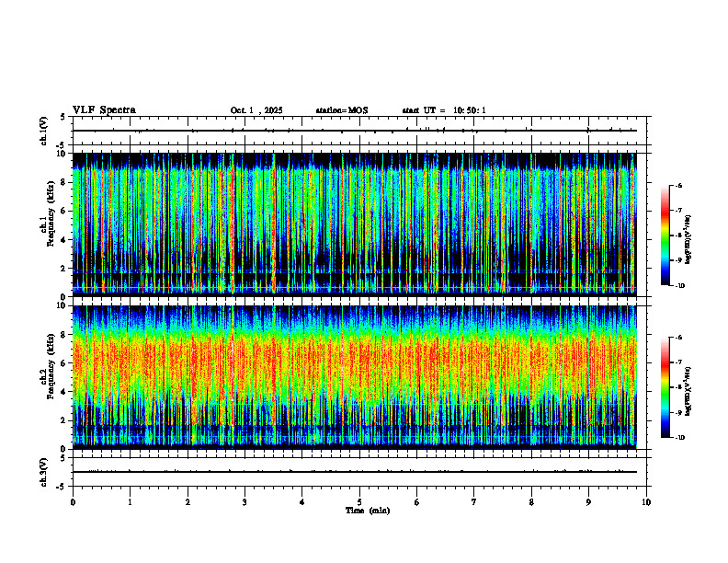Click the 'VLF Spectra' plot title
This screenshot has height=563, width=728.
pos(104,110)
